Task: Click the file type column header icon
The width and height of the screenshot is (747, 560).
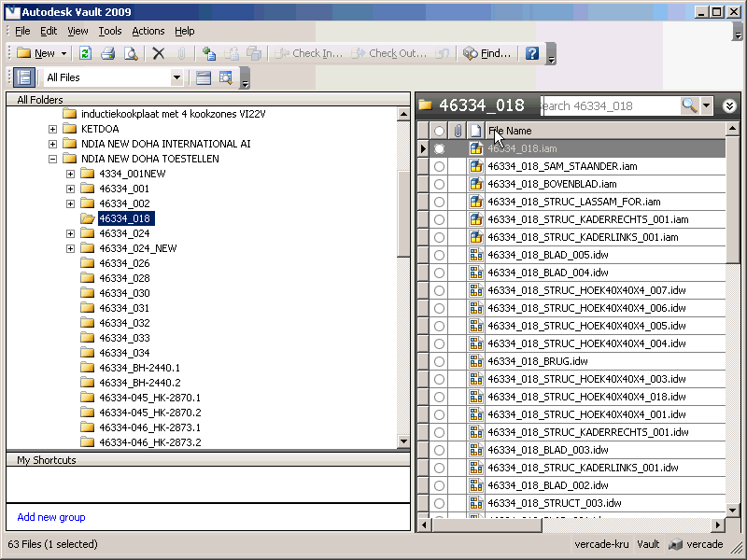Action: coord(475,131)
